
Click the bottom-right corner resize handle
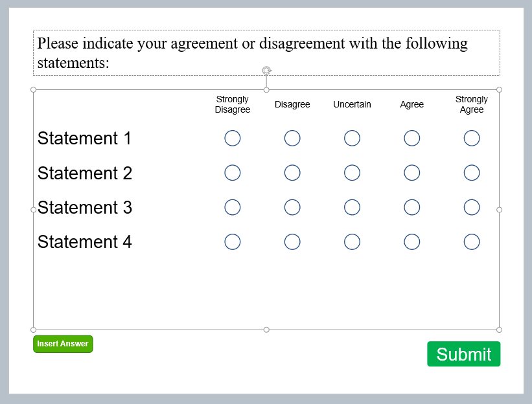[499, 330]
